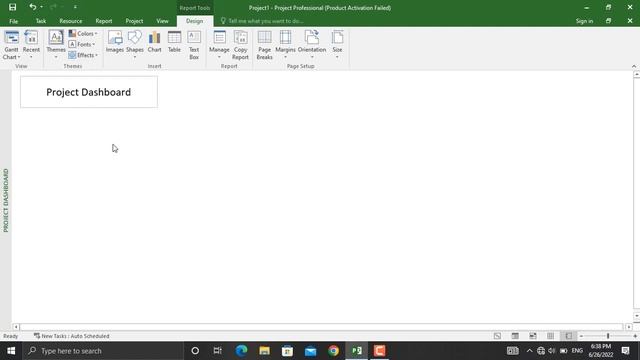Screen dimensions: 640x360
Task: Expand the theme Effects dropdown
Action: 83,55
